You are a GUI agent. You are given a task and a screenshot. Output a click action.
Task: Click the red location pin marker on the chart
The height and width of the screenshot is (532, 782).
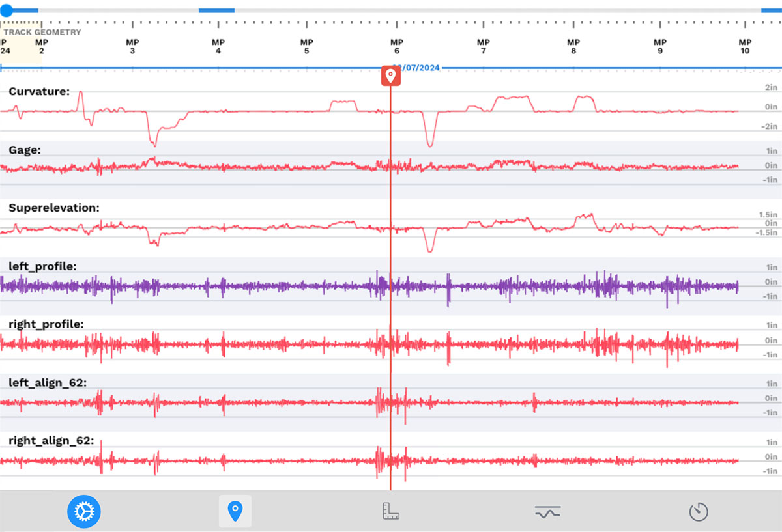tap(390, 76)
